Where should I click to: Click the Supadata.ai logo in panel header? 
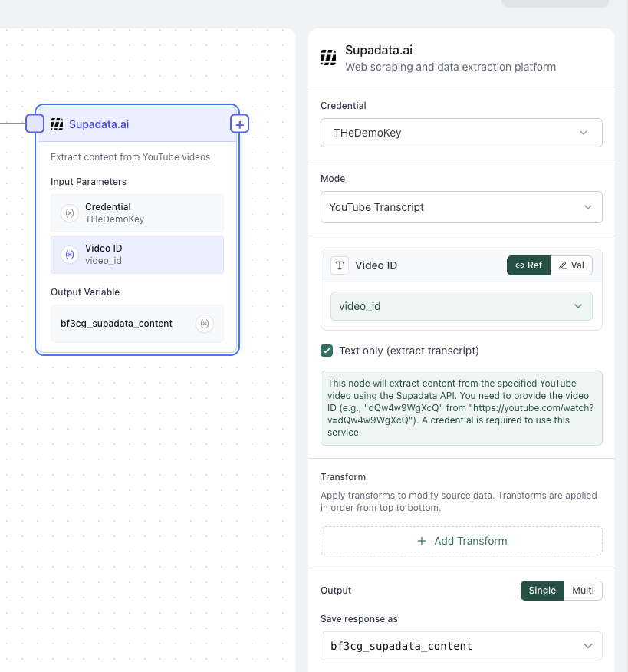click(x=328, y=58)
